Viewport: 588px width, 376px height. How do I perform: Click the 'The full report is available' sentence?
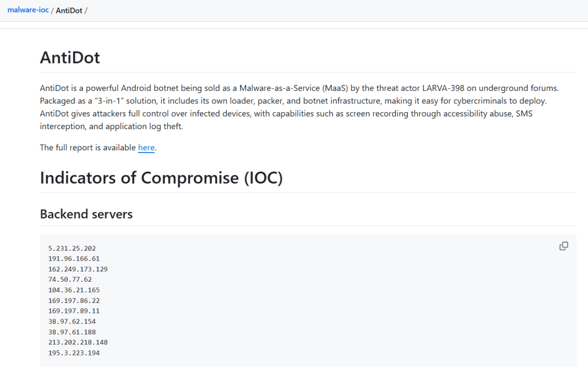[88, 147]
